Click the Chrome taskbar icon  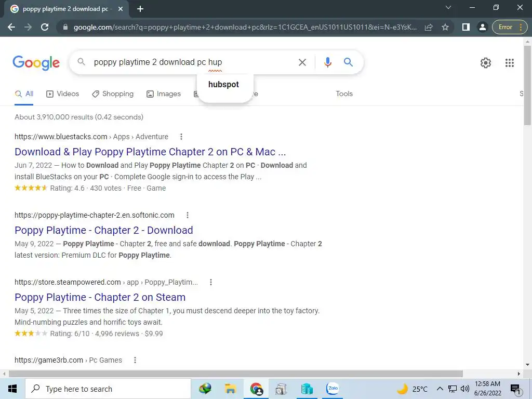pos(256,389)
